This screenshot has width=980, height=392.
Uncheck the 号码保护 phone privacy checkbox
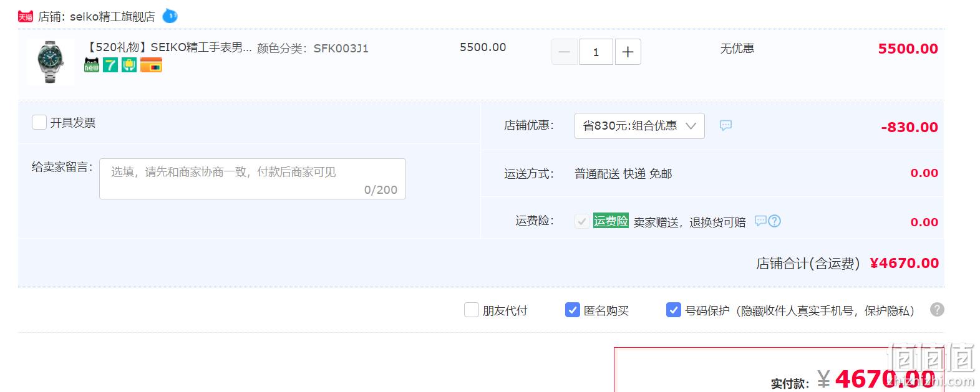point(674,310)
